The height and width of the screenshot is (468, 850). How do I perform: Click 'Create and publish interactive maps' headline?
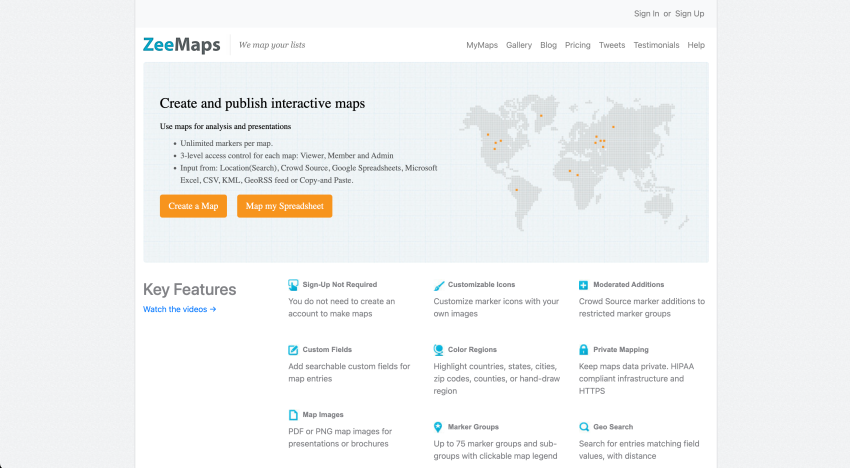tap(262, 103)
